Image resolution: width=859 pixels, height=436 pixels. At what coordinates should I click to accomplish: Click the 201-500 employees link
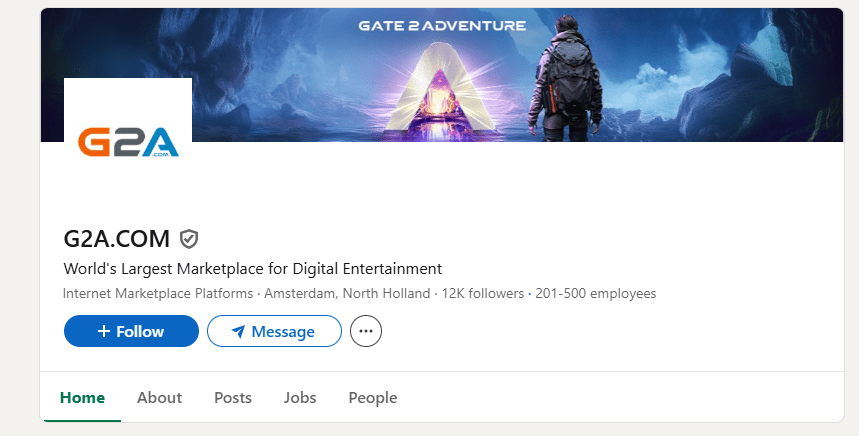click(x=596, y=294)
